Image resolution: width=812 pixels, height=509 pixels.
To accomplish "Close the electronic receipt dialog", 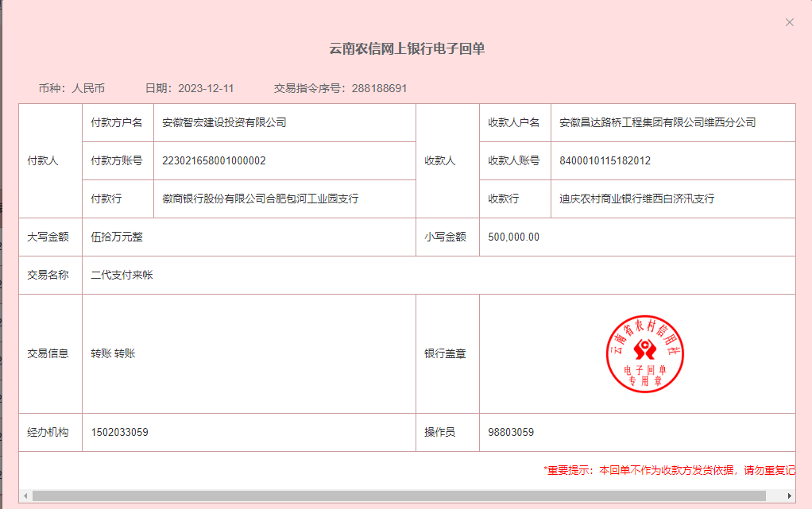I will coord(789,22).
